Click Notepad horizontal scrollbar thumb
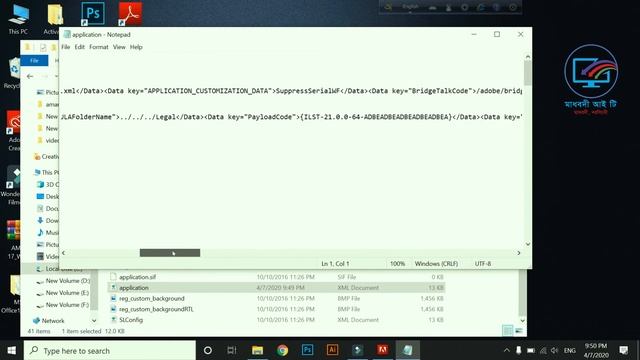This screenshot has height=360, width=640. click(170, 253)
